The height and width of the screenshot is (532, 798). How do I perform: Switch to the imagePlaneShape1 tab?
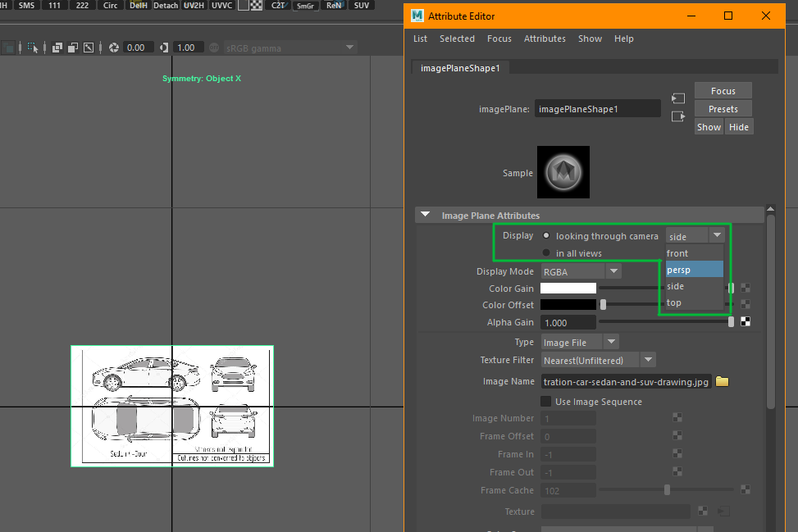click(459, 68)
